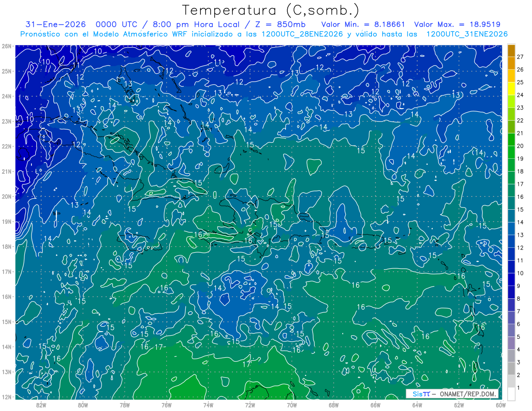Click the bright green swatch between 20 and 21
This screenshot has width=532, height=411.
pos(511,140)
